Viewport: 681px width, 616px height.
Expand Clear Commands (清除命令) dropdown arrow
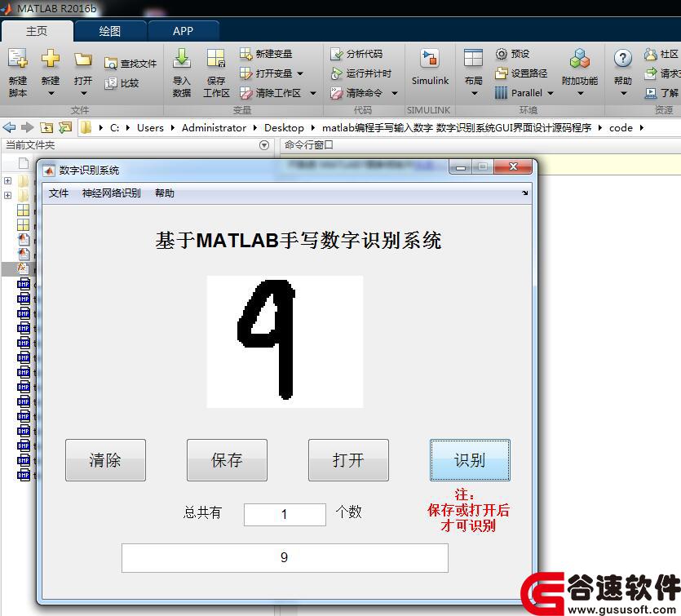coord(395,93)
